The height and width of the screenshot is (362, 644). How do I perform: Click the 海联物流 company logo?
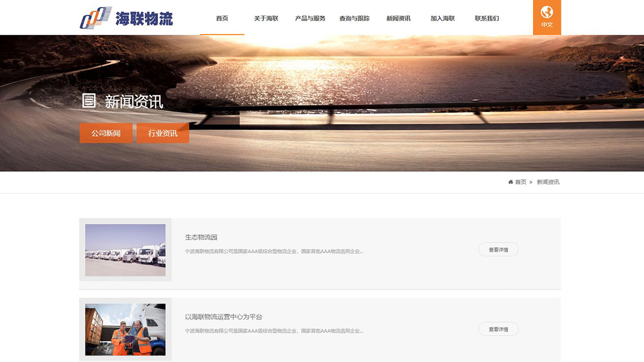[x=126, y=18]
